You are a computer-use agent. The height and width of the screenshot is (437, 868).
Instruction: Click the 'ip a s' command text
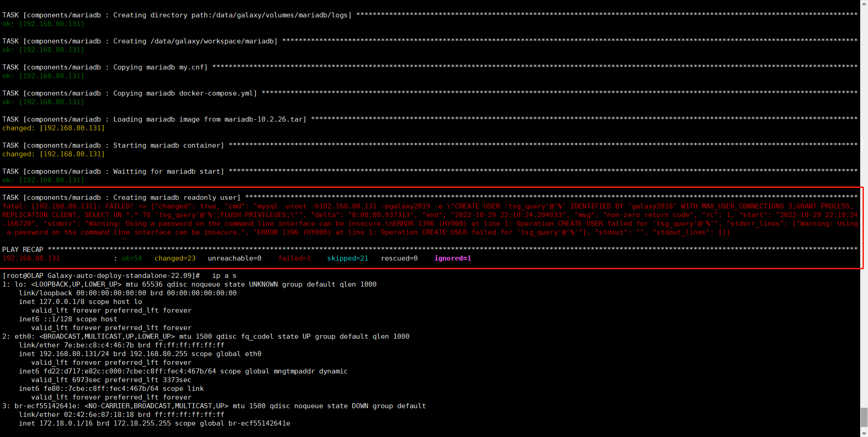pos(224,276)
